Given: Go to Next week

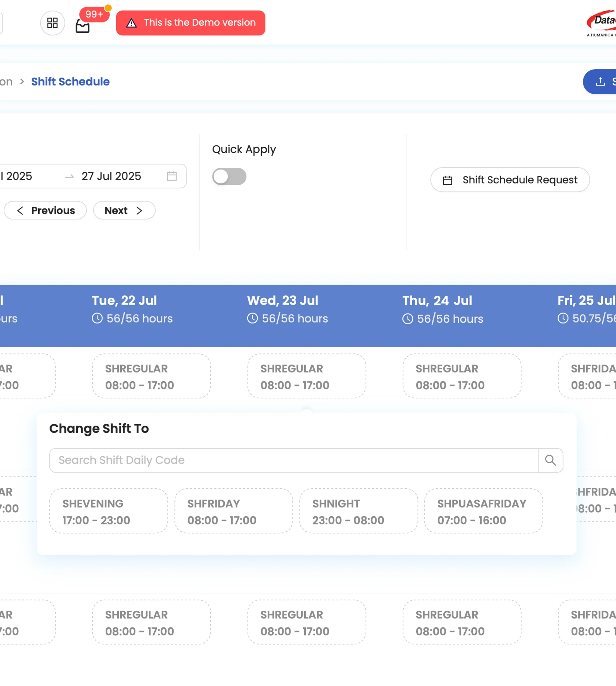Looking at the screenshot, I should (124, 210).
